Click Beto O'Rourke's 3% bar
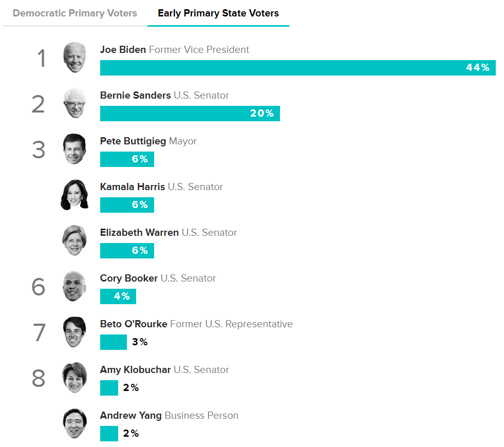 [x=113, y=342]
